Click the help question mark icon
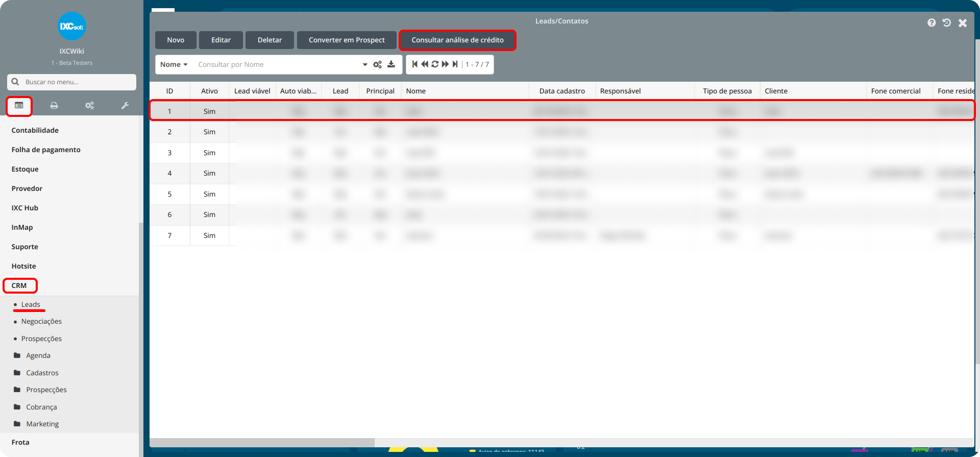 (x=932, y=22)
